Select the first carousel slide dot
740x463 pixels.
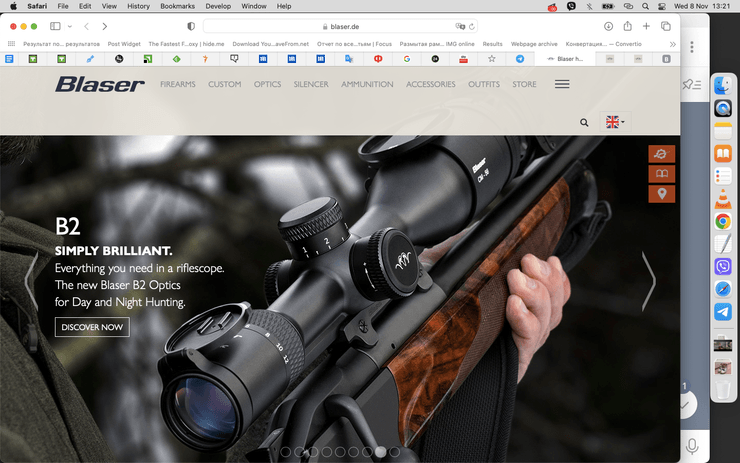coord(286,452)
